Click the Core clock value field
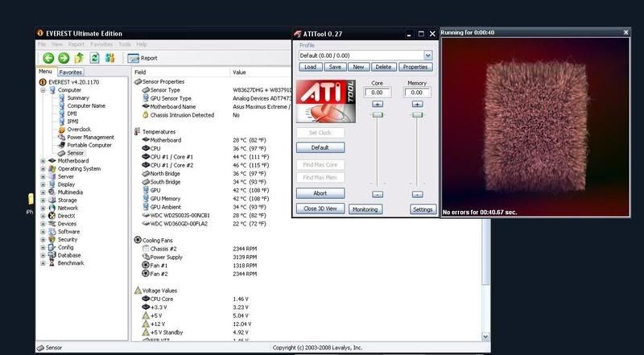The width and height of the screenshot is (644, 355). [x=377, y=93]
